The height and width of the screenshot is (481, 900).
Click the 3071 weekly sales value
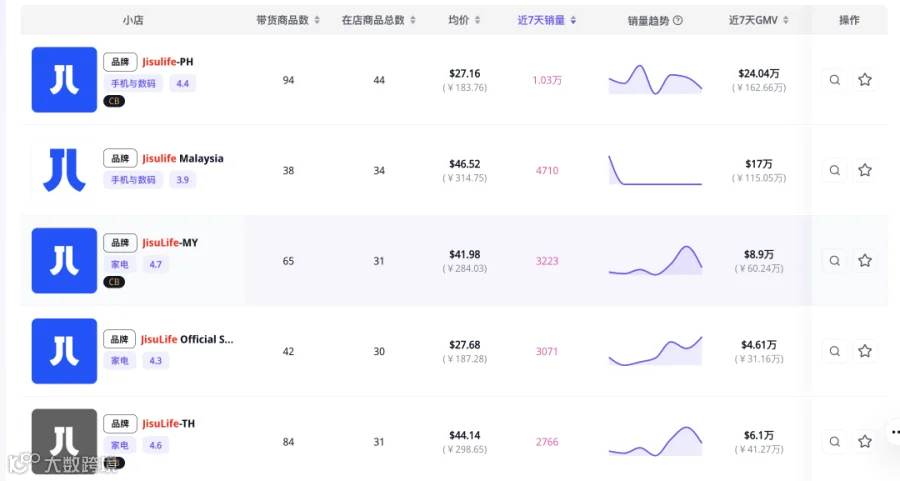tap(547, 351)
